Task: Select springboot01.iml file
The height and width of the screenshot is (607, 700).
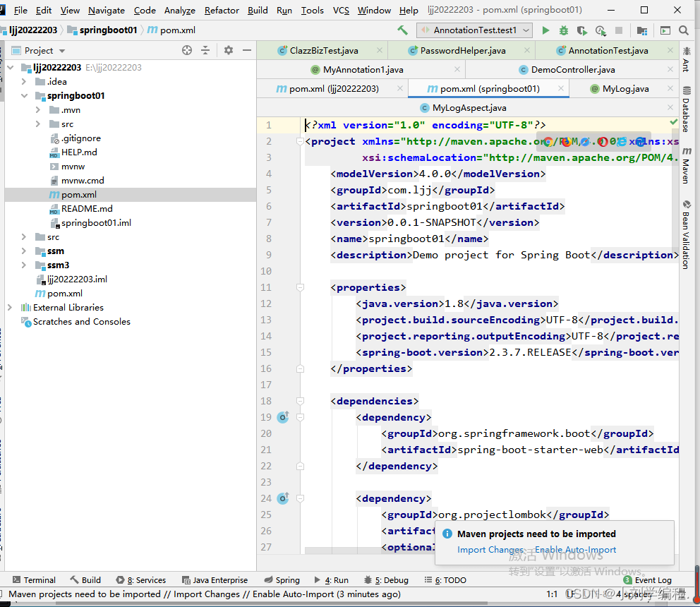Action: click(x=96, y=223)
